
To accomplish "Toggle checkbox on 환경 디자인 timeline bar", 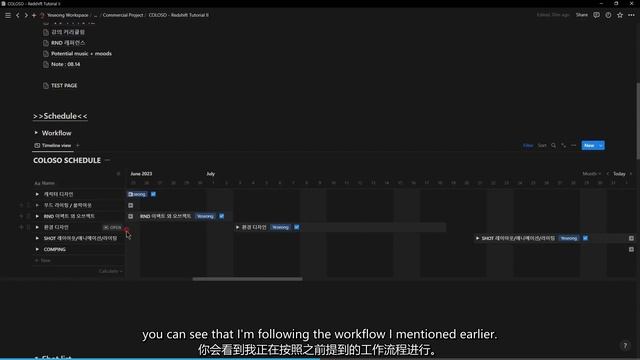I will 297,227.
